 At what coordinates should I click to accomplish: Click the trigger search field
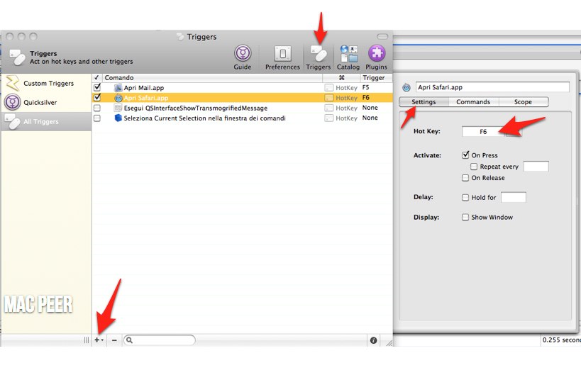[160, 340]
